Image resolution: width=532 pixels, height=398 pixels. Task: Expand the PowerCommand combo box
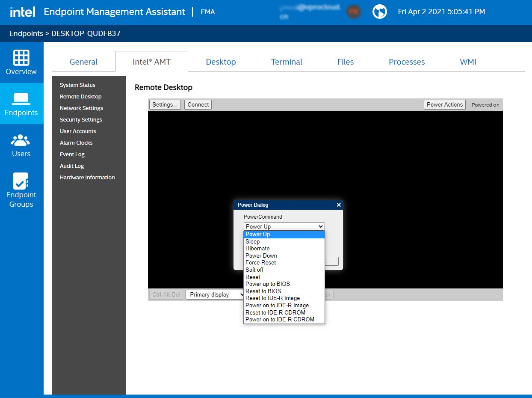click(284, 226)
